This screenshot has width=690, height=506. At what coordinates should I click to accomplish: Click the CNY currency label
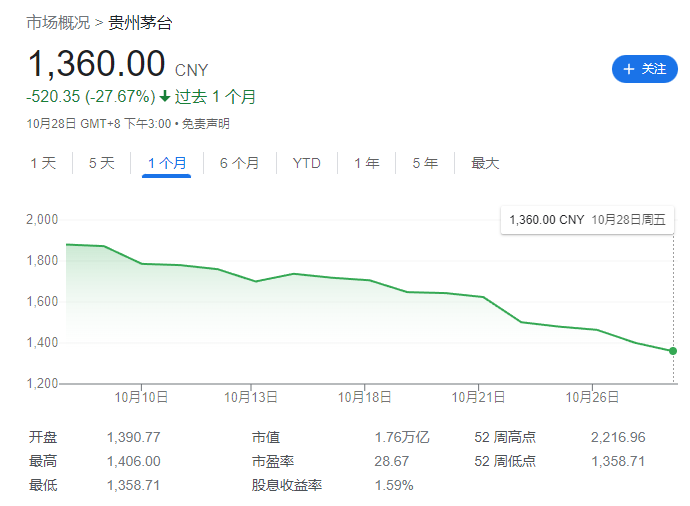coord(191,70)
